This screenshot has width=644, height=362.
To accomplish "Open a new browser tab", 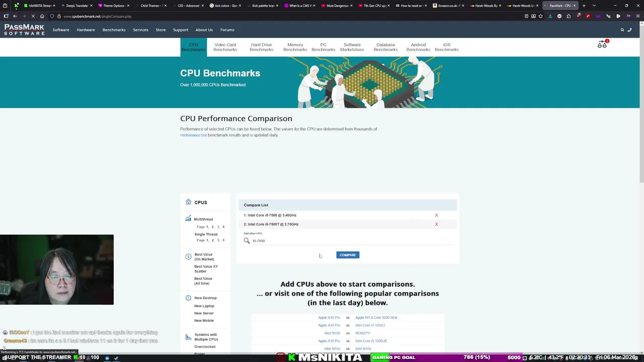I will (584, 6).
